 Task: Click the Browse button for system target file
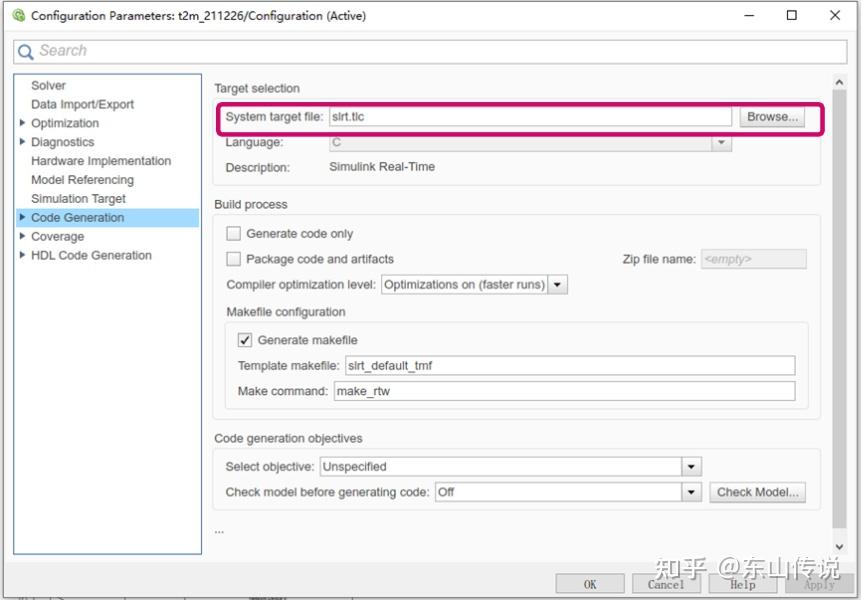pyautogui.click(x=772, y=116)
